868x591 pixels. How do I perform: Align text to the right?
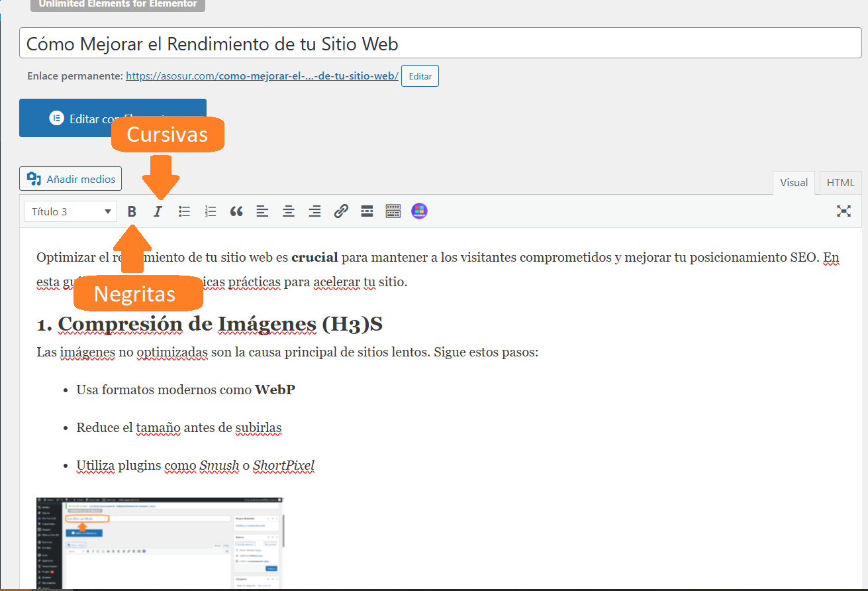315,211
